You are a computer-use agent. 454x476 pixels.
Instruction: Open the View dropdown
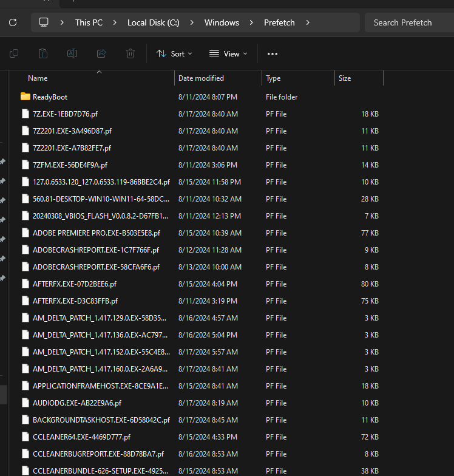[228, 53]
